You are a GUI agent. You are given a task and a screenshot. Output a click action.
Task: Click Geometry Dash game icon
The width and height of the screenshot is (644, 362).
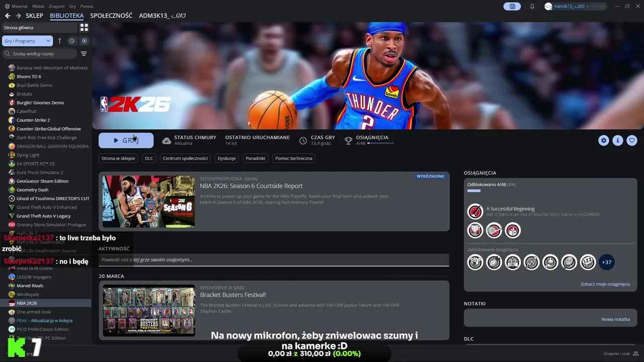12,190
